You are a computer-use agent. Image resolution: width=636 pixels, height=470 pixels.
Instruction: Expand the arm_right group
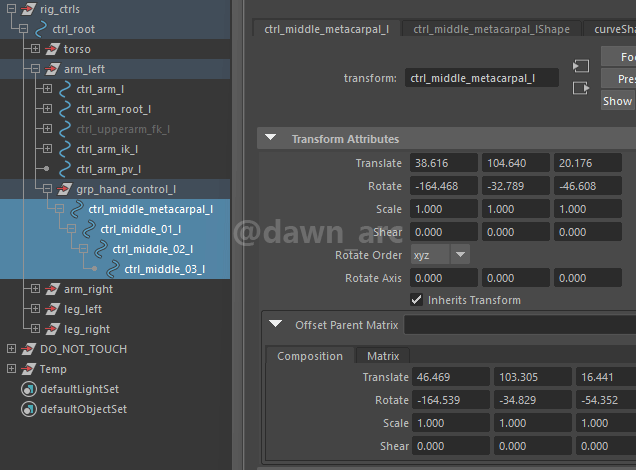[x=35, y=288]
